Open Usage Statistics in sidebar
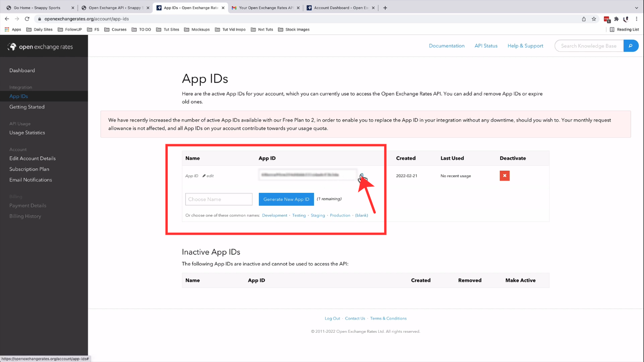This screenshot has width=644, height=362. [27, 132]
